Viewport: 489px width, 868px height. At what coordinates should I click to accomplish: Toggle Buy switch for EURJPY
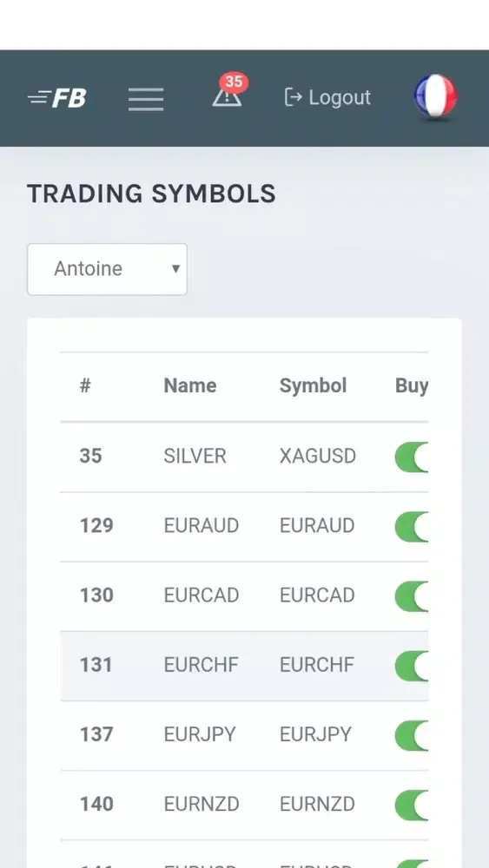pos(412,735)
